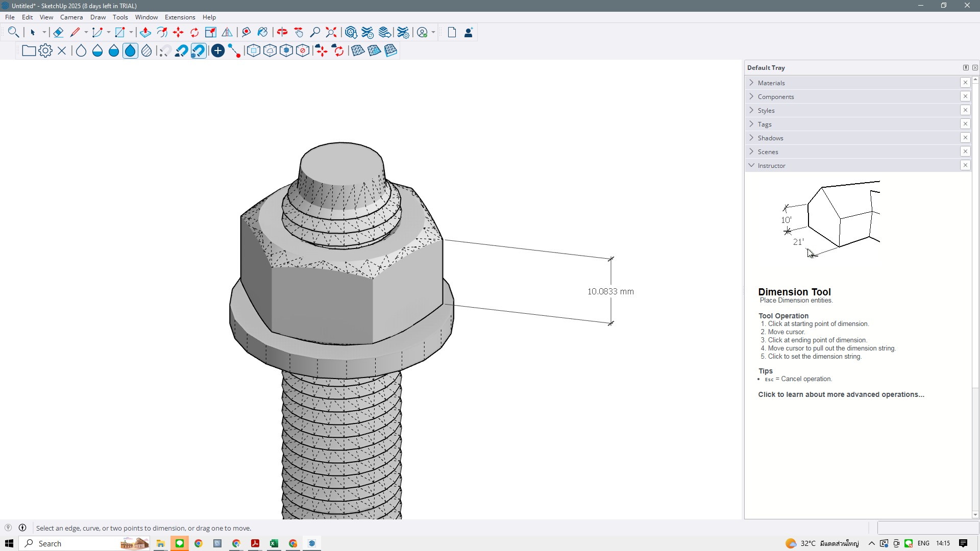Activate the Push/Pull tool
The width and height of the screenshot is (980, 551).
[145, 33]
